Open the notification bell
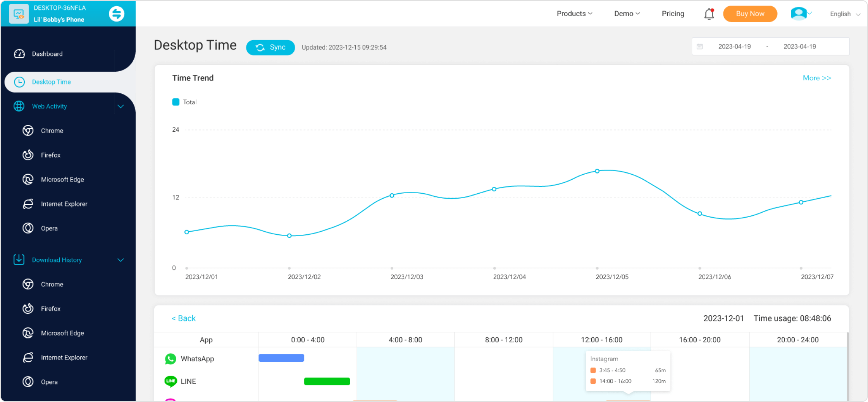868x402 pixels. click(x=709, y=14)
